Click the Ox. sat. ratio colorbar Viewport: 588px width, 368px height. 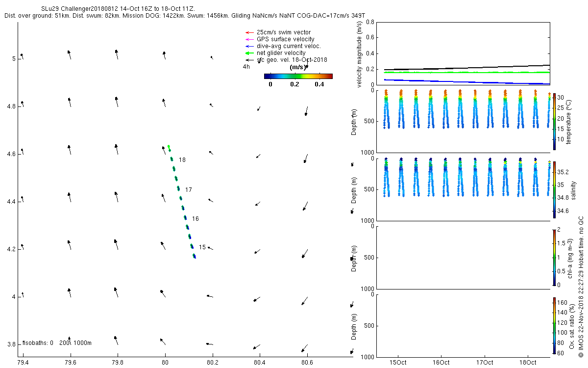pos(554,325)
